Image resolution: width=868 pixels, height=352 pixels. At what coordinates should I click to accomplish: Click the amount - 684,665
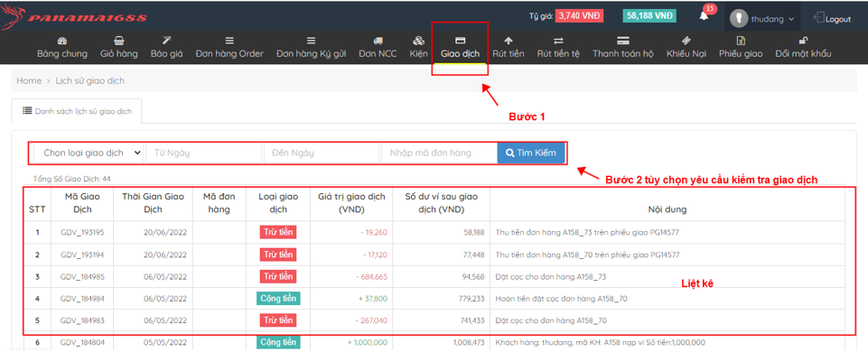(370, 276)
